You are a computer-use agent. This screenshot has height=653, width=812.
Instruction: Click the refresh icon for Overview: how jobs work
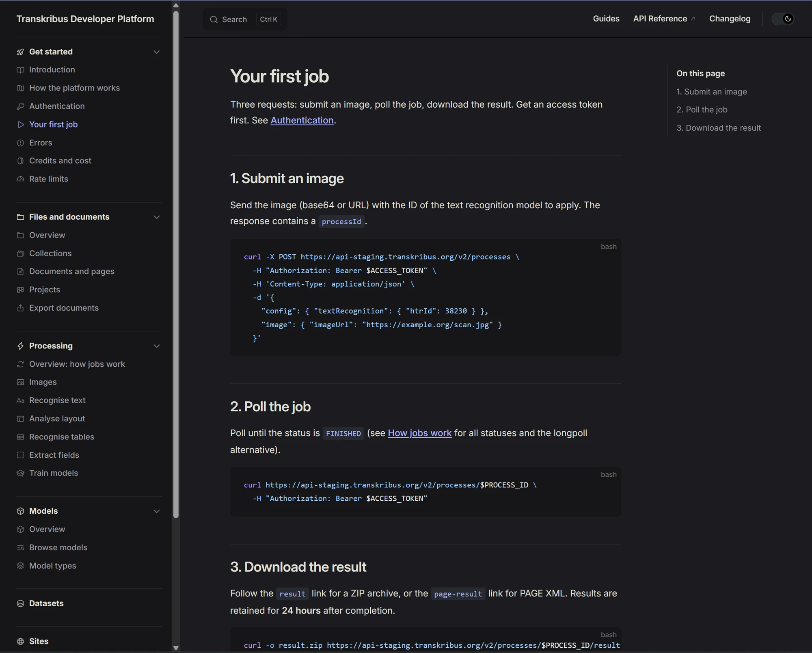[20, 364]
